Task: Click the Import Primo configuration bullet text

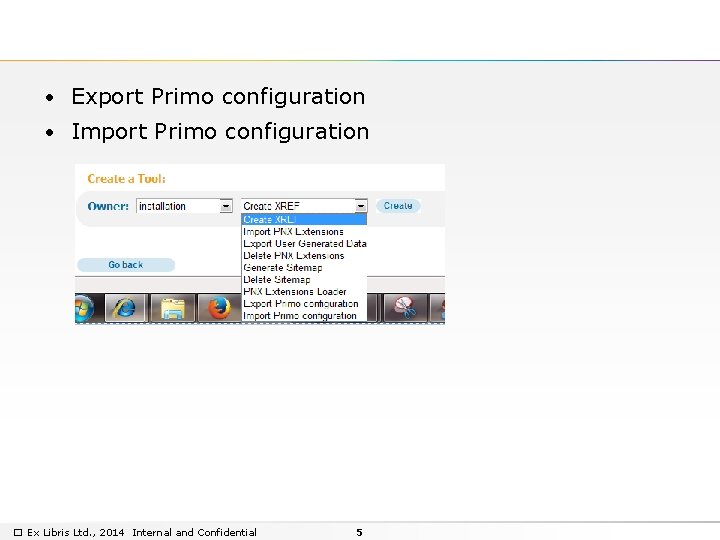Action: pyautogui.click(x=220, y=132)
